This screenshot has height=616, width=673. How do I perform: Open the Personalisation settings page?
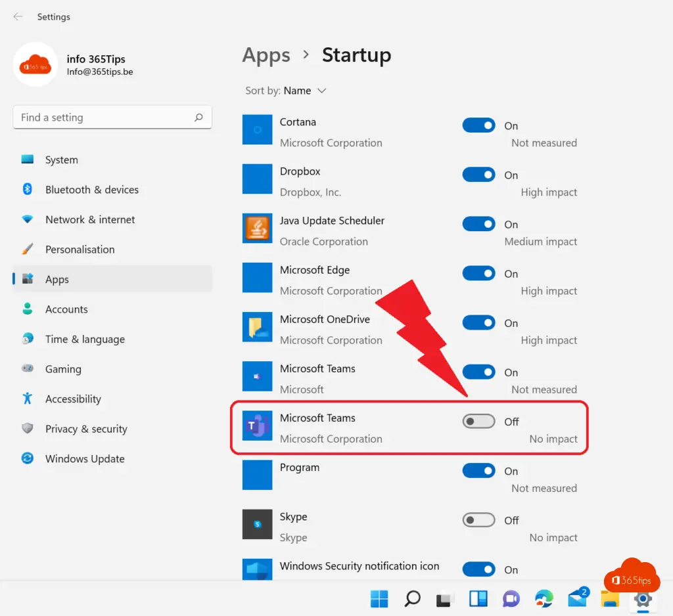coord(80,250)
